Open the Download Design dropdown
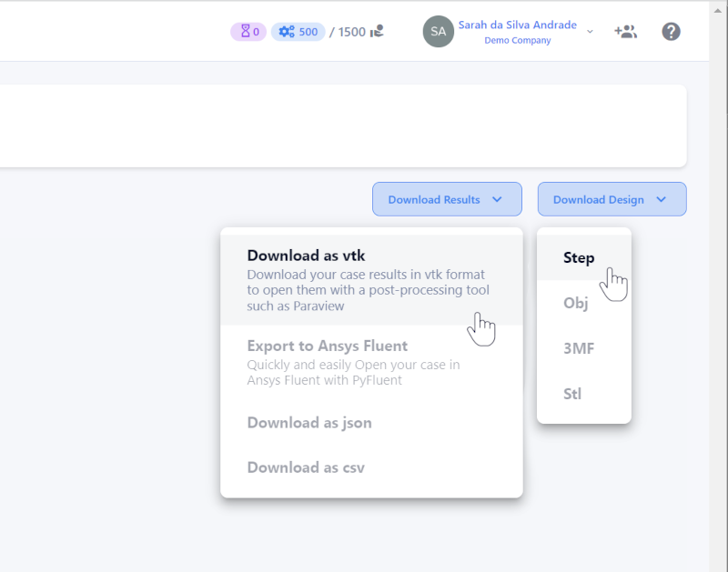Screen dimensions: 728x572 612,199
